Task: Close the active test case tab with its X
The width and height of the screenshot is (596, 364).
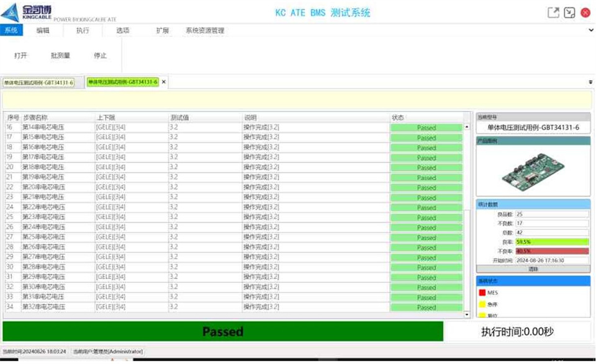Action: (163, 81)
